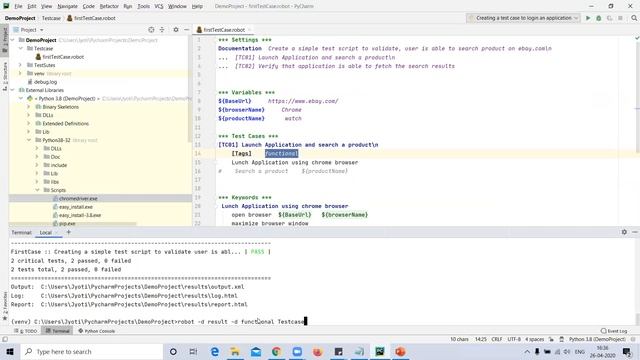This screenshot has height=360, width=640.
Task: Click 4 spaces indent setting in status bar
Action: click(x=534, y=339)
